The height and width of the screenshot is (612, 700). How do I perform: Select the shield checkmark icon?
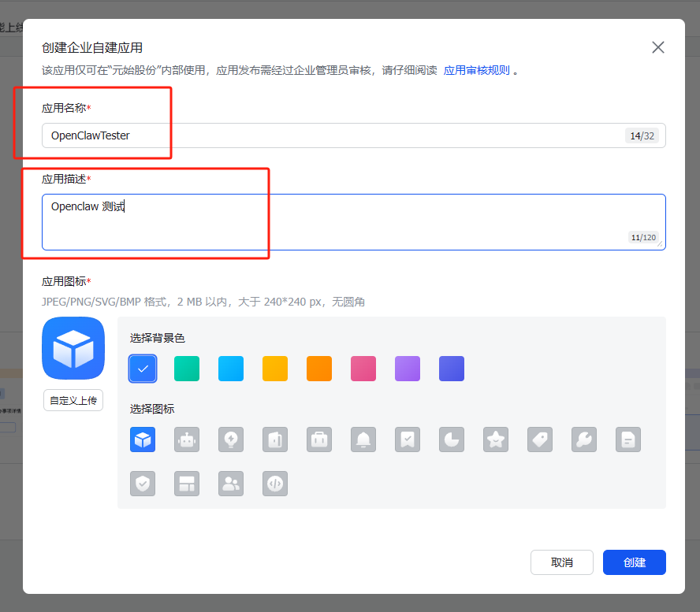point(143,484)
